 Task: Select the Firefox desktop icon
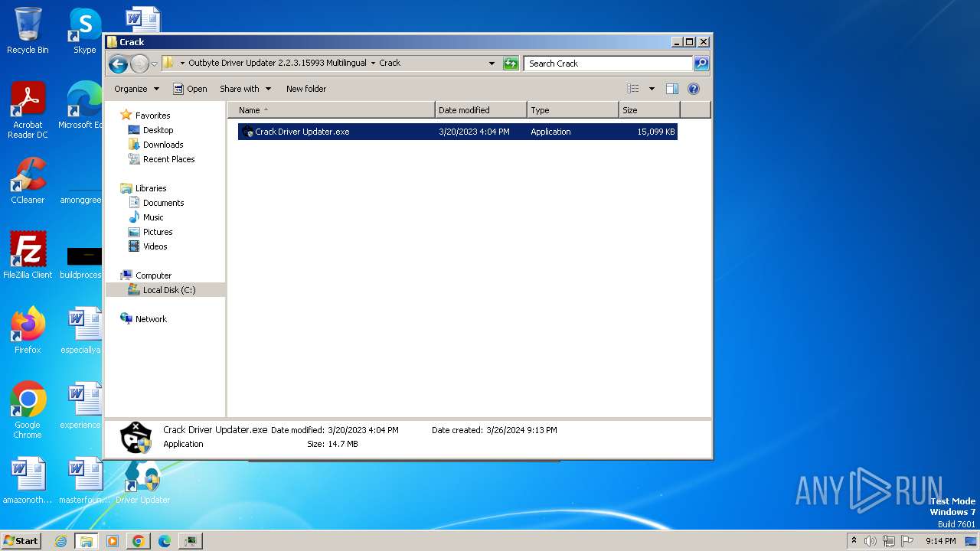28,331
